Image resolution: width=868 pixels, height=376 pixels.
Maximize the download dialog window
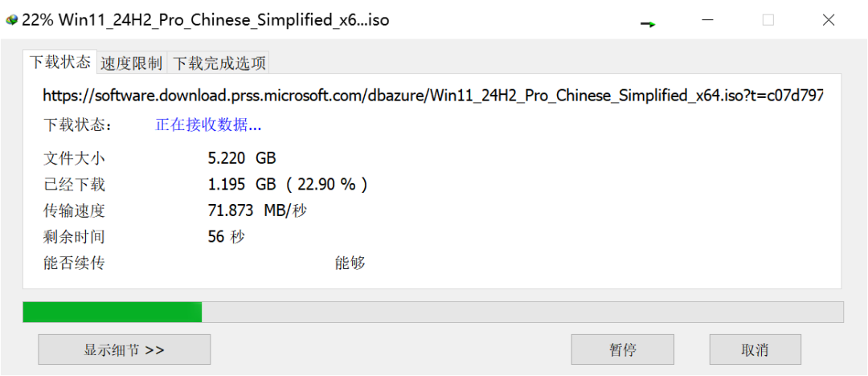coord(768,21)
